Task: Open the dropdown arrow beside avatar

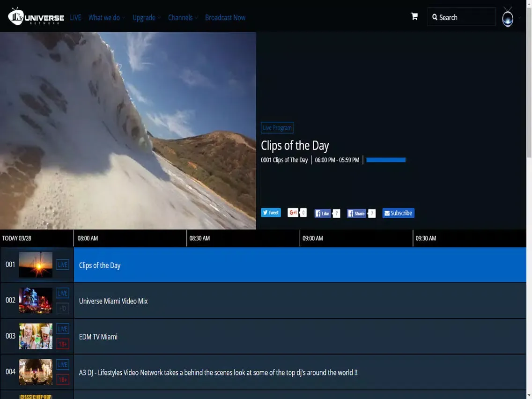Action: 519,18
